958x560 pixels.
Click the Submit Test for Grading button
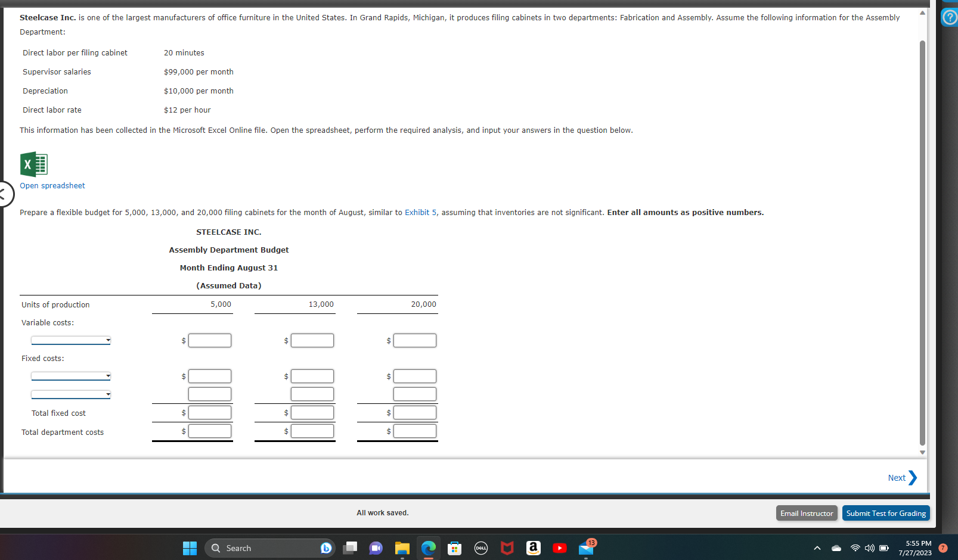[886, 513]
